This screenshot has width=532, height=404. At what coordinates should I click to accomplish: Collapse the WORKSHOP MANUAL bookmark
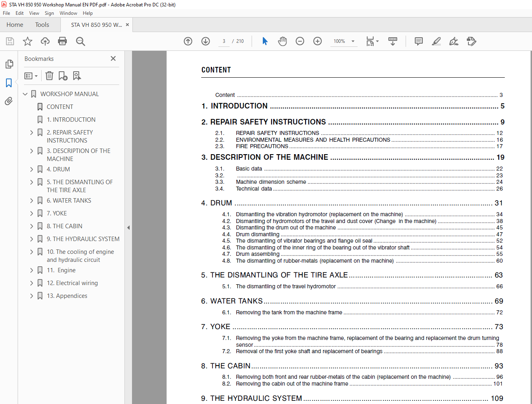[25, 94]
